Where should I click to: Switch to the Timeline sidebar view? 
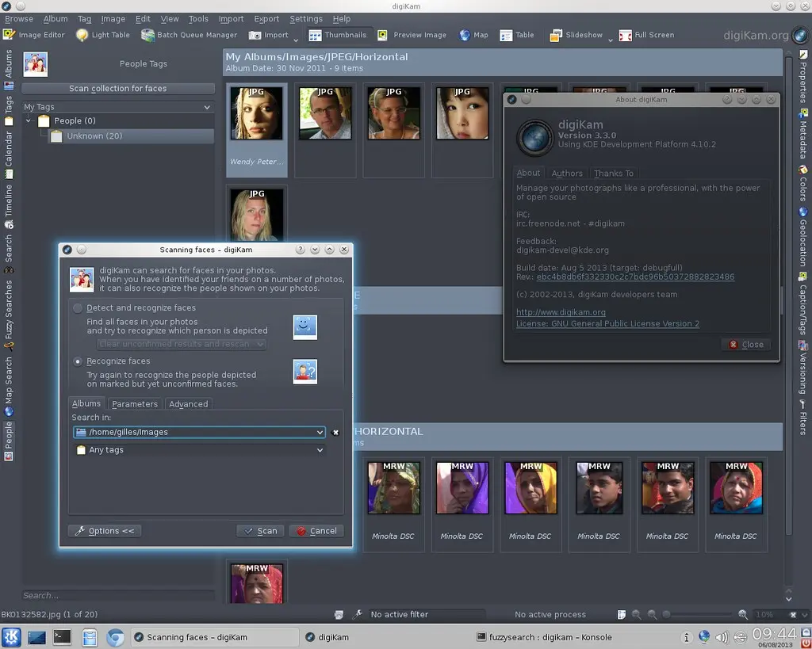click(x=9, y=193)
